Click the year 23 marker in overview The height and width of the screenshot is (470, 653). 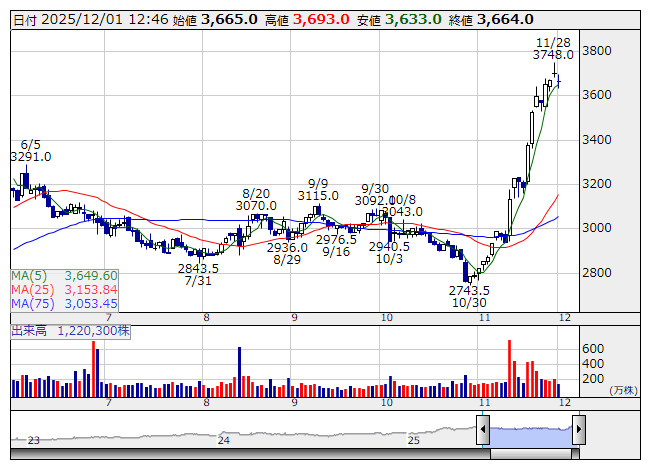33,440
